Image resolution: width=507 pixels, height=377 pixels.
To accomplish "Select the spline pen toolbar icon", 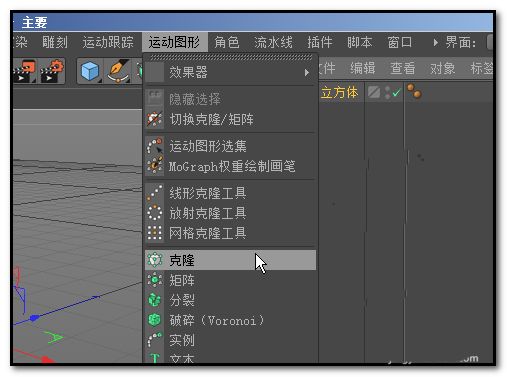I will [x=118, y=71].
